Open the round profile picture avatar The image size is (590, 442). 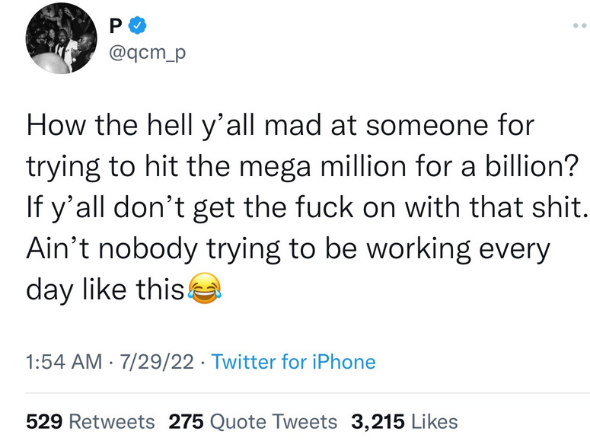point(61,38)
